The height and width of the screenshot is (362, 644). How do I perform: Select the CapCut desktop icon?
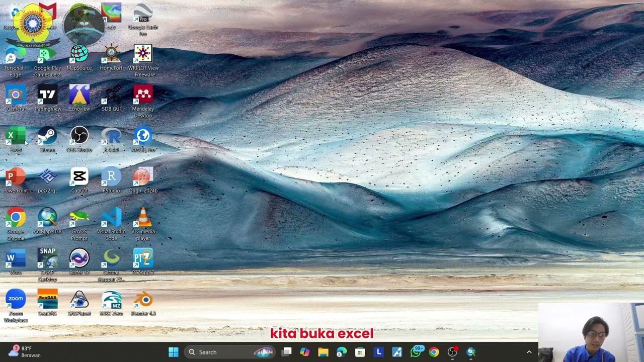click(79, 180)
